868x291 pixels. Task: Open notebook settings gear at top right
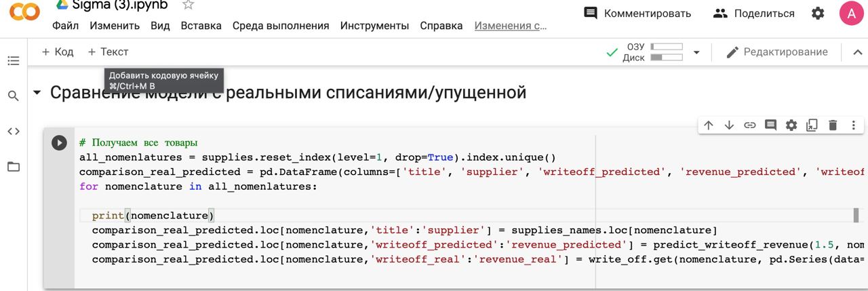point(818,13)
